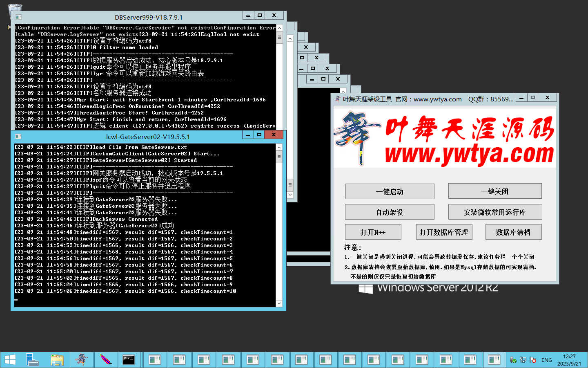Click 一键启动 button
588x368 pixels.
pyautogui.click(x=390, y=191)
